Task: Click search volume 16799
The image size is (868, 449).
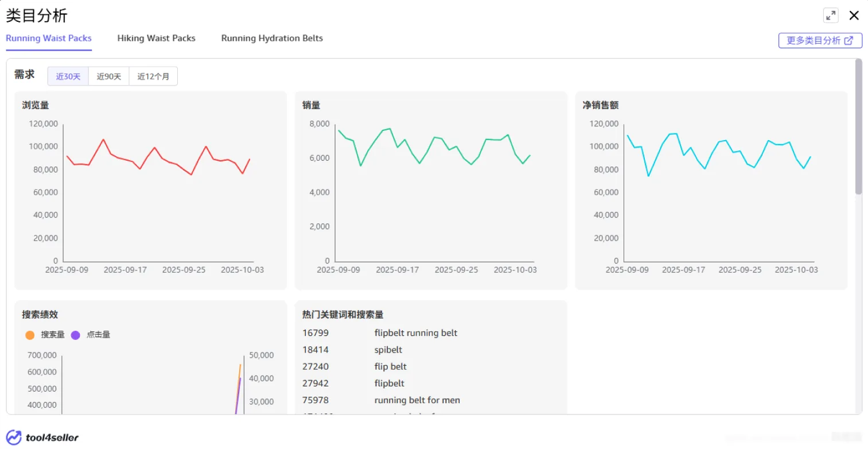Action: [316, 333]
